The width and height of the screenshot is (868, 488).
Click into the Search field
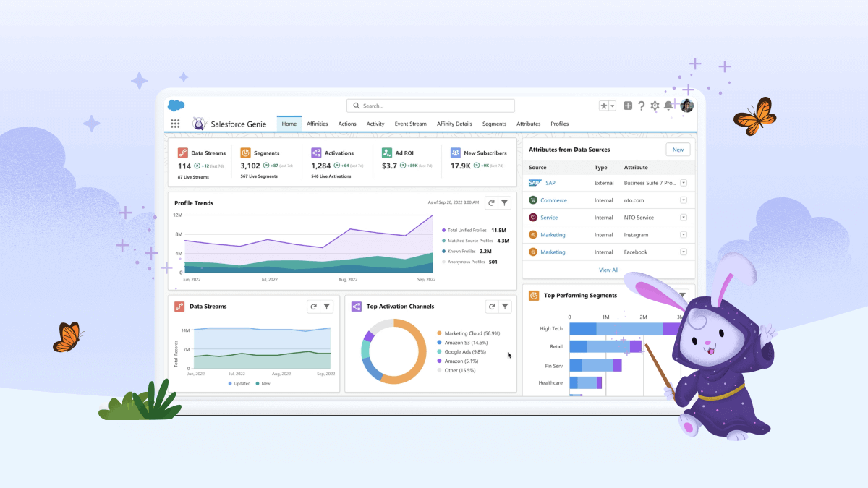[430, 106]
